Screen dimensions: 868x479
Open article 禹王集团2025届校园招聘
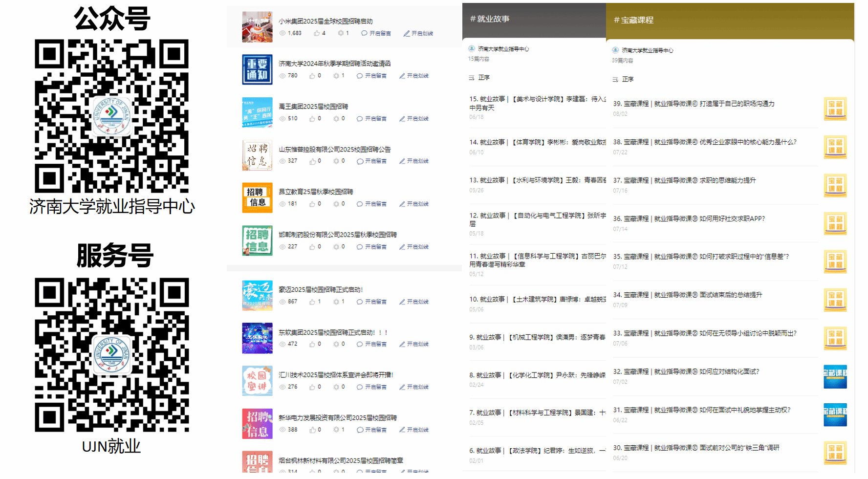coord(313,107)
